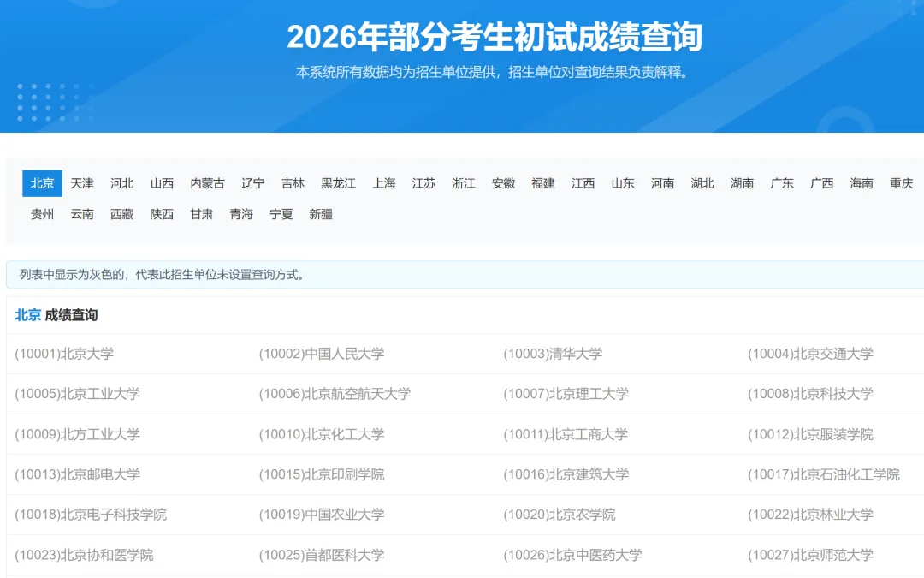Screen dimensions: 924x578
Task: Select the 安徽 tab
Action: tap(503, 183)
